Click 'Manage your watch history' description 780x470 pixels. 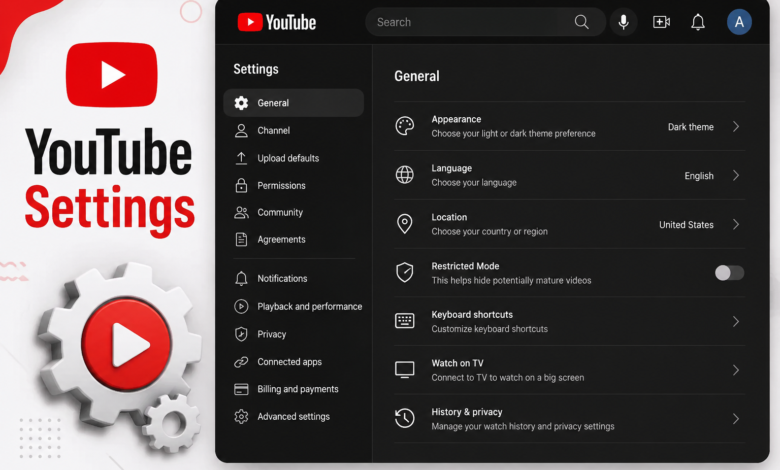point(523,426)
